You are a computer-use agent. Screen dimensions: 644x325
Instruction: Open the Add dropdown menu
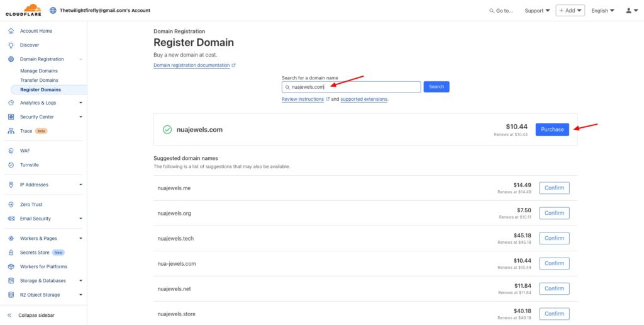570,11
